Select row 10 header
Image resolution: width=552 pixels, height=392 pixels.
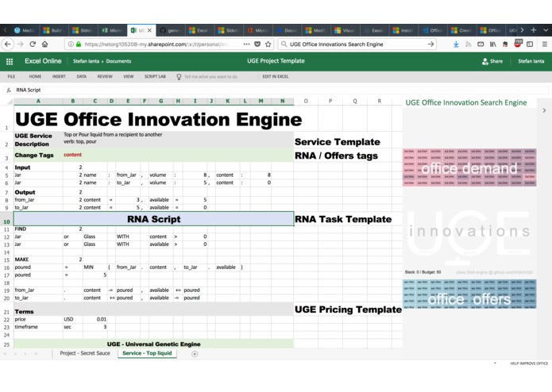tap(6, 219)
